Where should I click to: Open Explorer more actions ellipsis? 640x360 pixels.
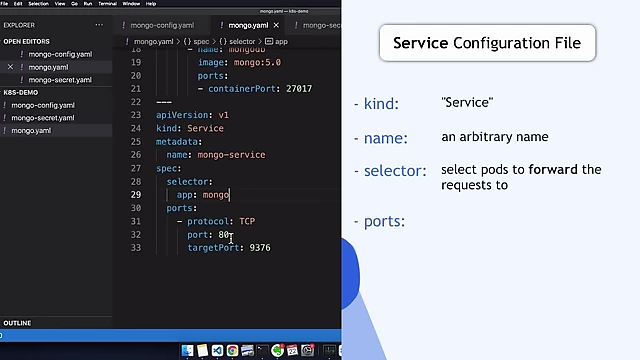tap(99, 25)
